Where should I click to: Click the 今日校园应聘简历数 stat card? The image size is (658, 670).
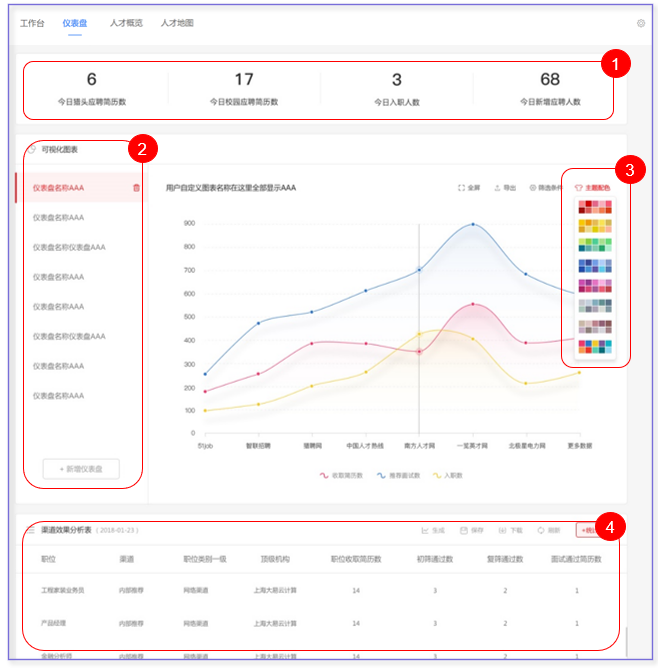click(244, 89)
